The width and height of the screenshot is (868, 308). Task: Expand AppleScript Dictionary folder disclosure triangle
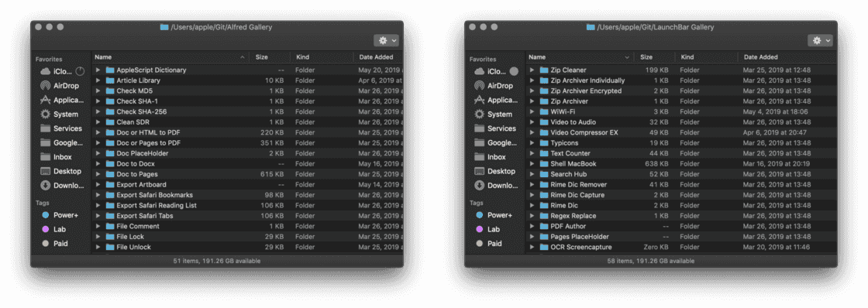[98, 70]
